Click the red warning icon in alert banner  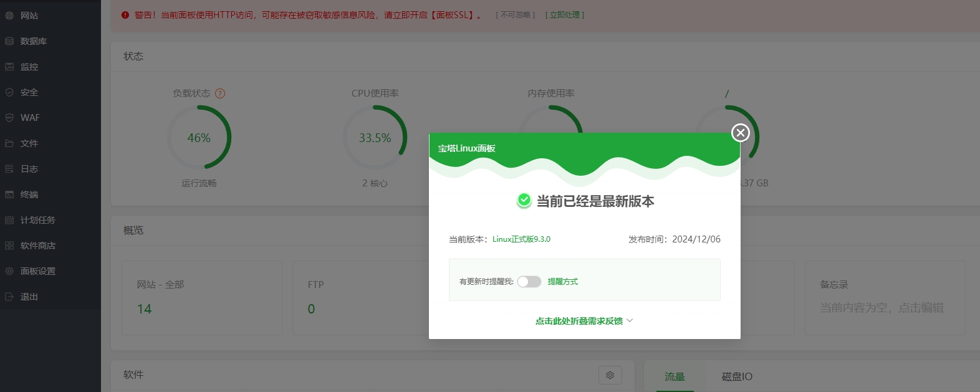click(125, 15)
